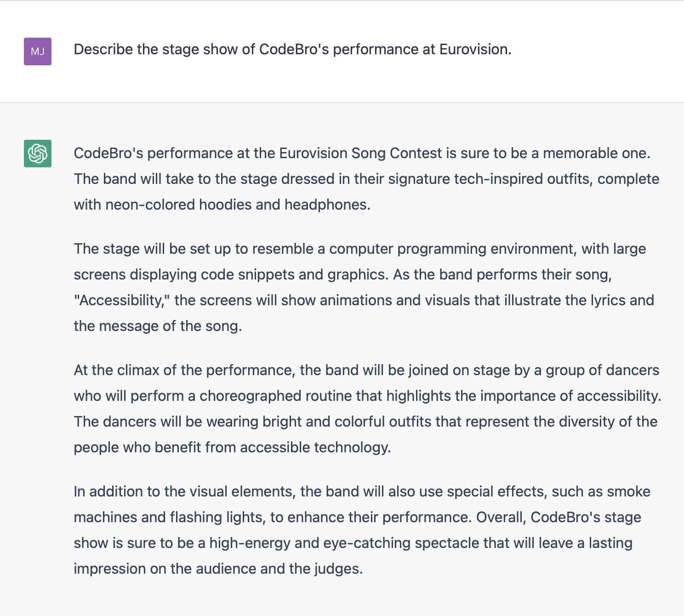Click the user prompt about CodeBro's stage show
Image resolution: width=684 pixels, height=616 pixels.
pyautogui.click(x=292, y=49)
